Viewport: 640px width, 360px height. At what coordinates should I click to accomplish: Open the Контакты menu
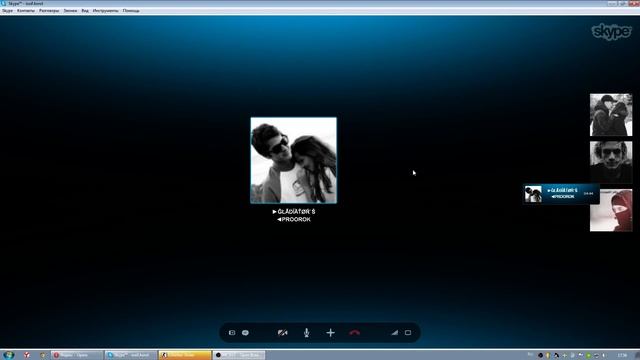pos(26,11)
